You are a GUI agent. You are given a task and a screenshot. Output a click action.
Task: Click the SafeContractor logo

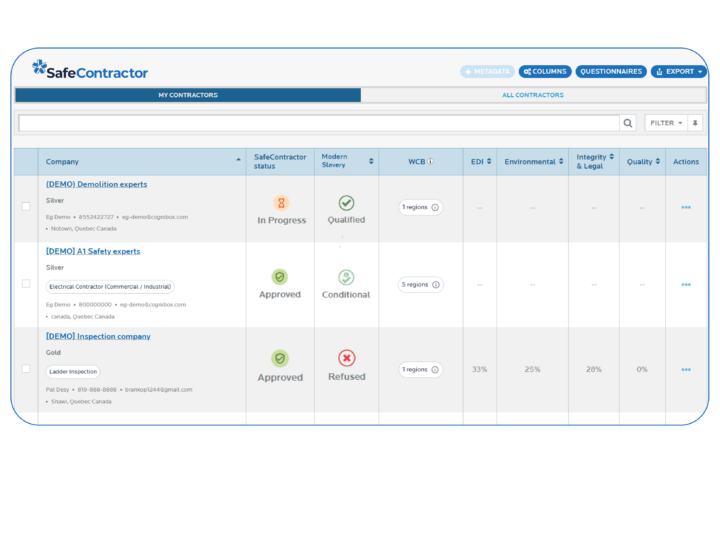[x=90, y=70]
